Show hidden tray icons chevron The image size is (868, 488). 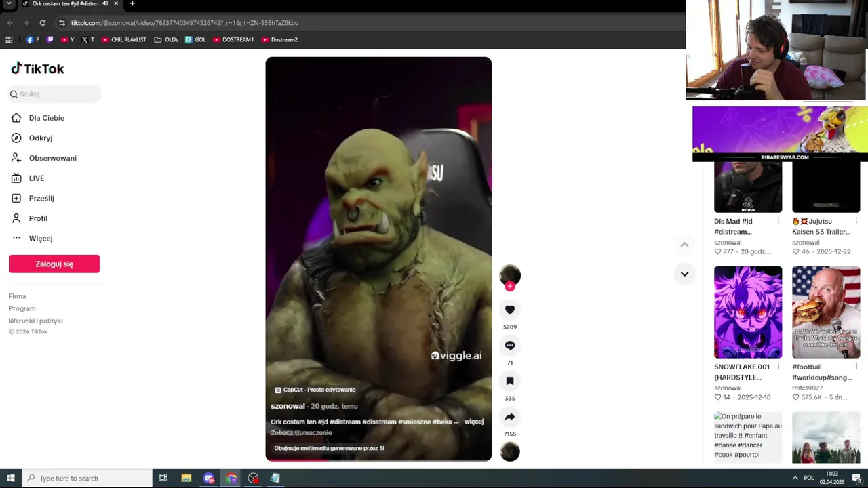tap(795, 478)
